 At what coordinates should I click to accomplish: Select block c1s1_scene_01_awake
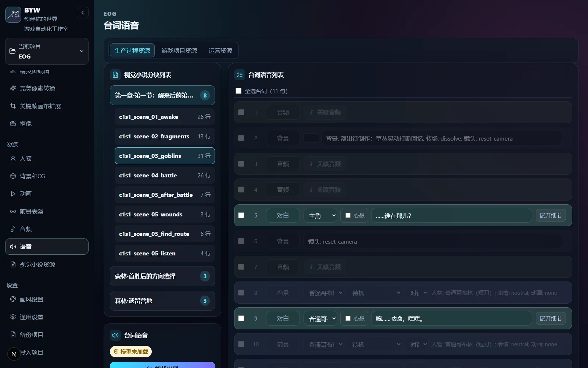(165, 117)
